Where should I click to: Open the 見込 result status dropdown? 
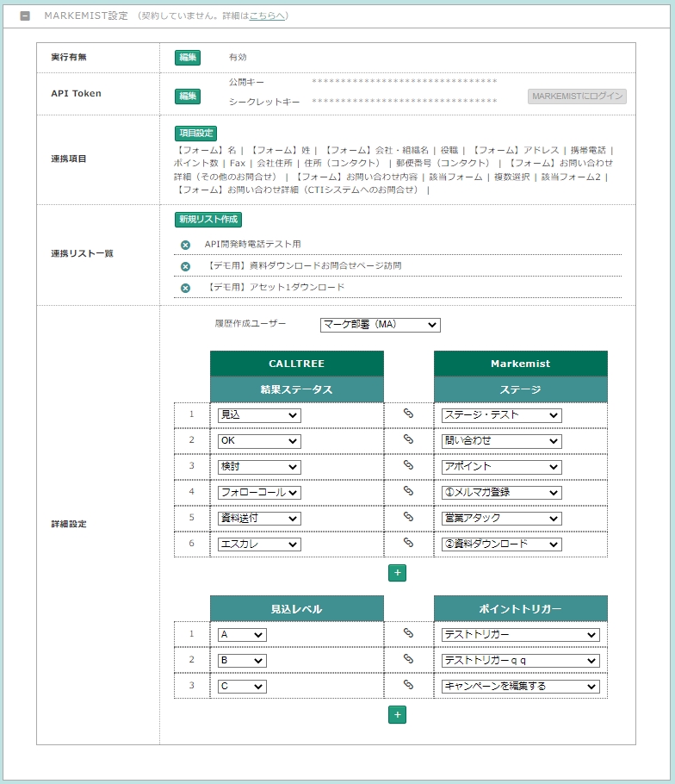[x=259, y=415]
